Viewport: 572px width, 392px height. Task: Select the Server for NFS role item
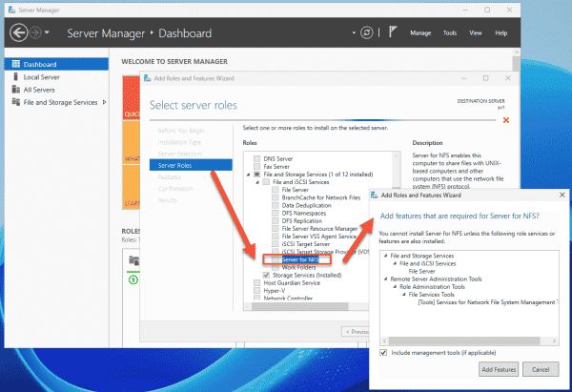(300, 259)
